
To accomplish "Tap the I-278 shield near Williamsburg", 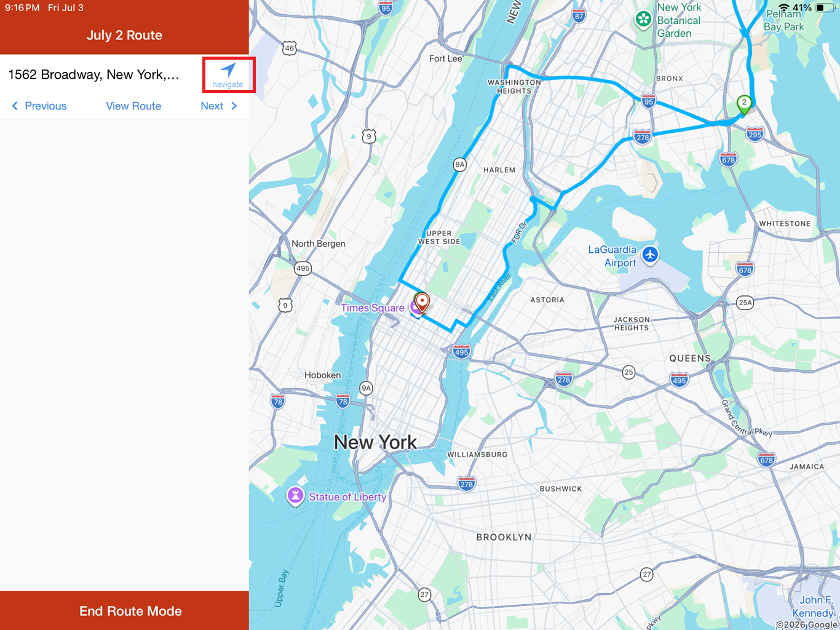I will [467, 484].
